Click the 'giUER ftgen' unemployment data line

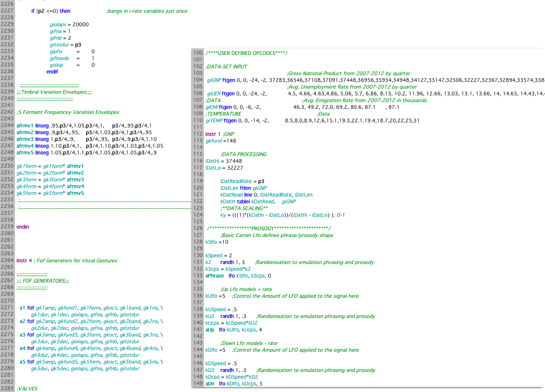tap(220, 94)
